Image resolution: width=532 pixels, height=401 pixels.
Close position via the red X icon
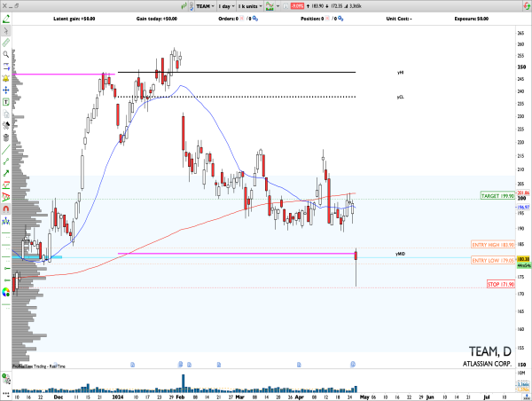click(x=327, y=19)
